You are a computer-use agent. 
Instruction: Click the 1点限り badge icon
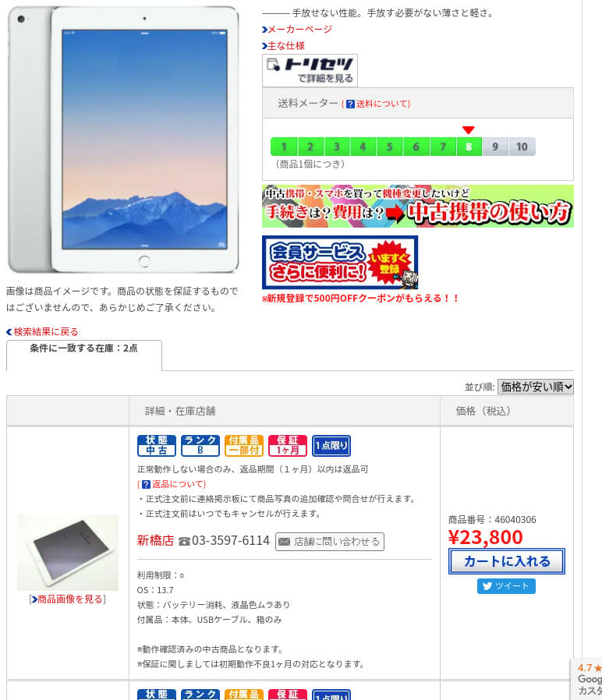coord(331,446)
